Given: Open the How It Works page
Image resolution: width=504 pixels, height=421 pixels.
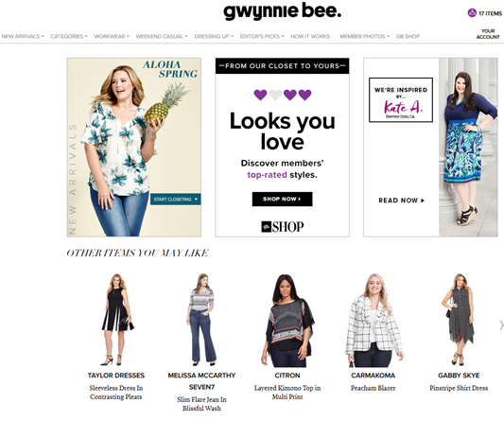Looking at the screenshot, I should tap(310, 36).
